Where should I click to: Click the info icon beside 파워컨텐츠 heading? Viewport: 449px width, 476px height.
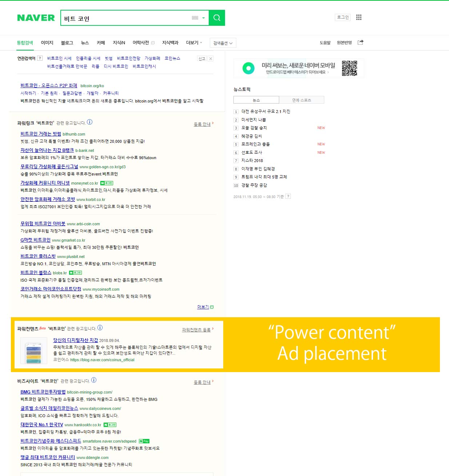click(x=100, y=328)
